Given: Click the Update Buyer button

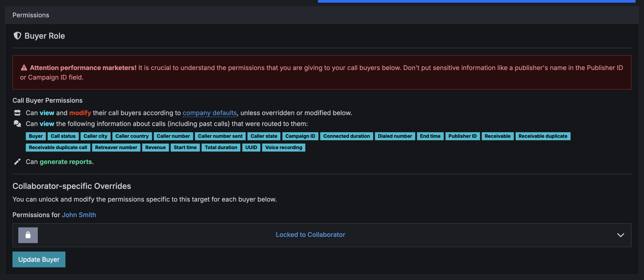Looking at the screenshot, I should [x=39, y=260].
